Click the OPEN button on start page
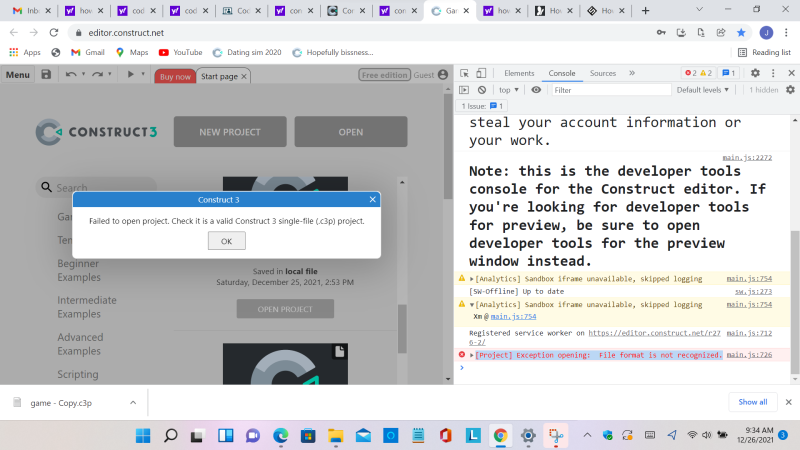Screen dimensions: 800x450 [x=351, y=132]
